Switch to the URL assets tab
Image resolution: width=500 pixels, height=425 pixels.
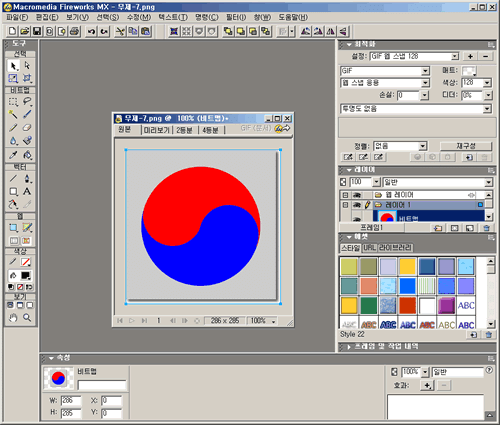369,248
